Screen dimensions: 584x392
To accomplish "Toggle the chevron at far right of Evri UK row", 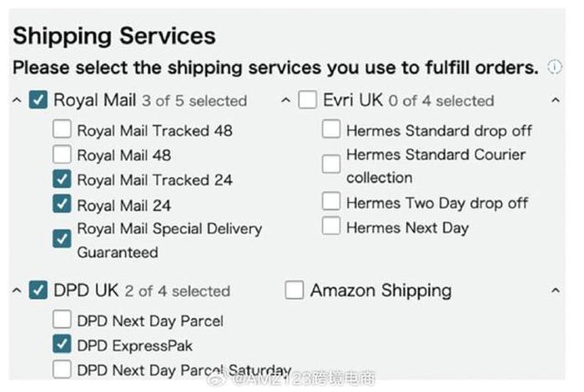I will click(x=556, y=101).
